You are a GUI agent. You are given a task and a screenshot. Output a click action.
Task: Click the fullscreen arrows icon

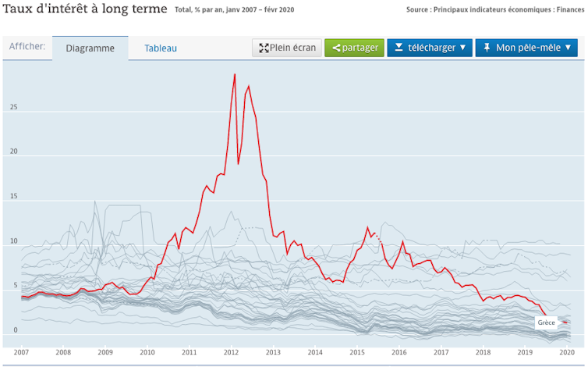(x=264, y=48)
